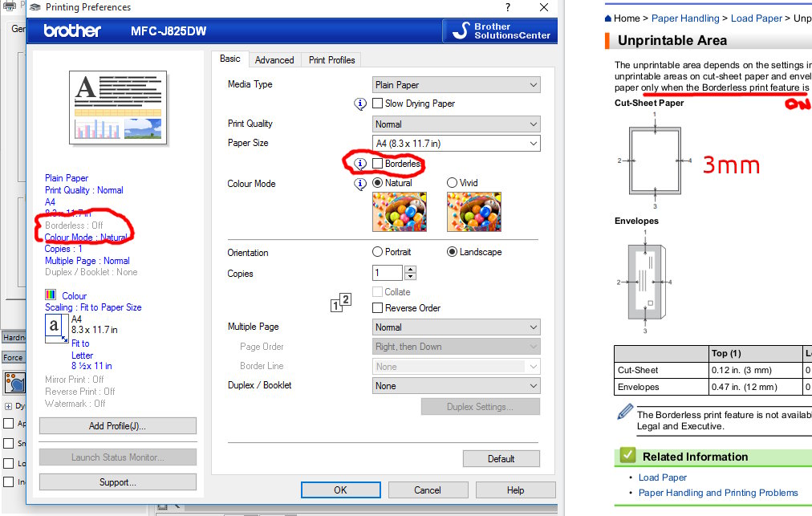Click Cancel button
812x516 pixels.
tap(428, 490)
